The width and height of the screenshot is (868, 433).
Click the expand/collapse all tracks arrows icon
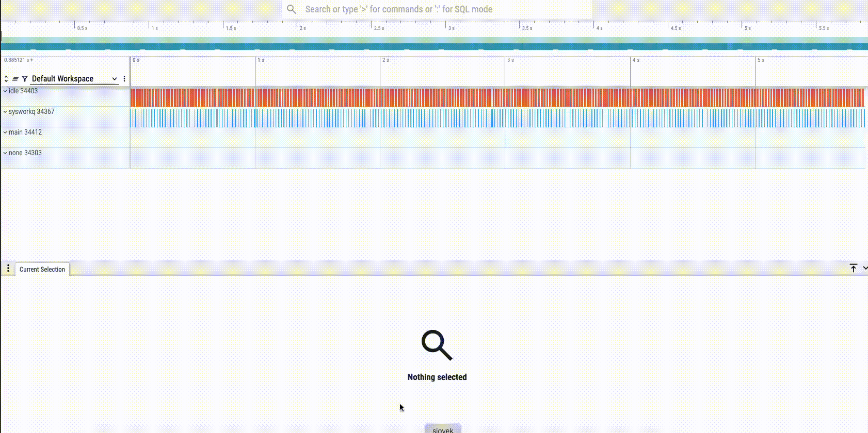pyautogui.click(x=6, y=79)
